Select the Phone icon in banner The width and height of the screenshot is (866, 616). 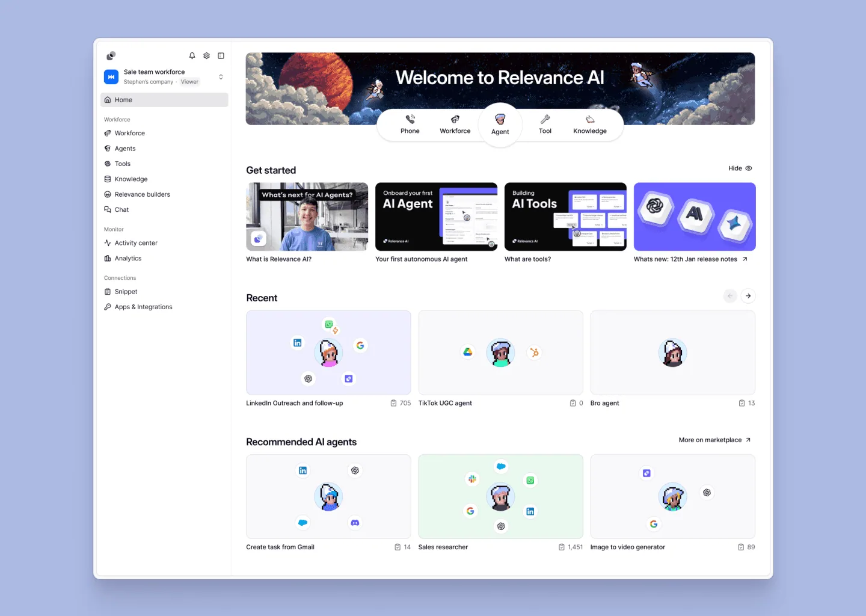click(x=410, y=119)
